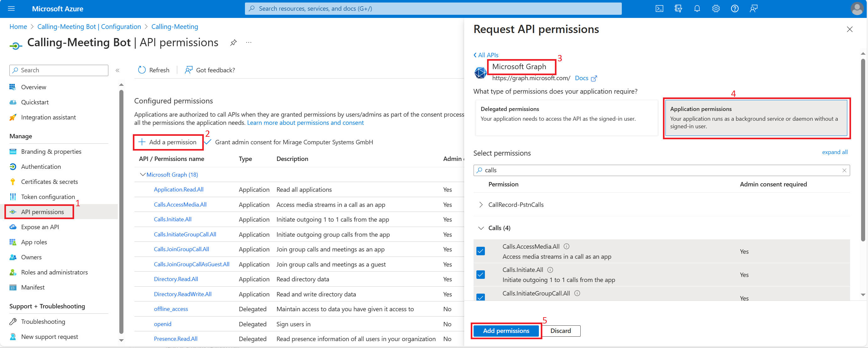This screenshot has height=348, width=868.
Task: Open the notifications bell
Action: (x=697, y=8)
